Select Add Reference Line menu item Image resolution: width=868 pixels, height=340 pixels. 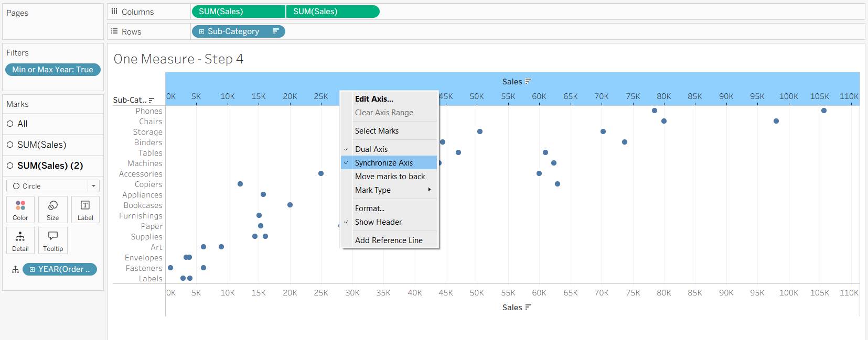389,240
